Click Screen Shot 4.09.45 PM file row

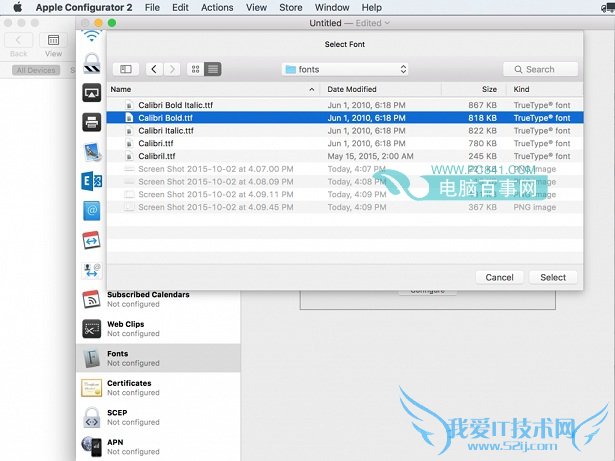pos(345,207)
